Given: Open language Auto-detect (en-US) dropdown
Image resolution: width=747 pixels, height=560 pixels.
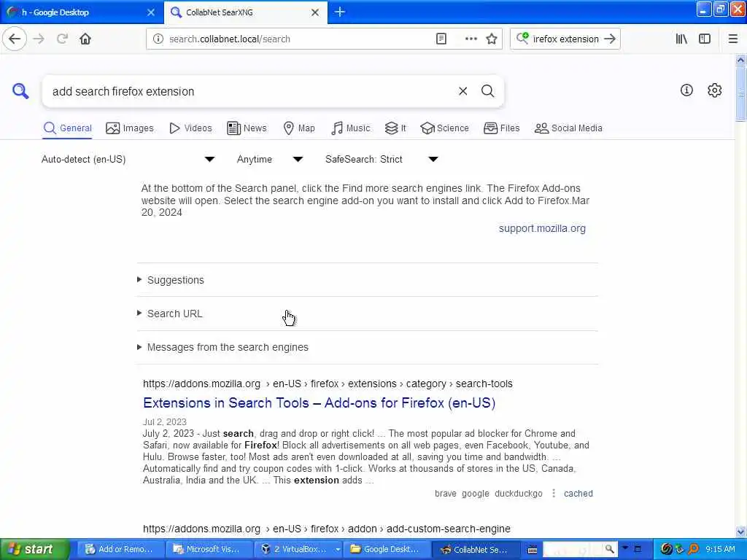Looking at the screenshot, I should point(128,159).
